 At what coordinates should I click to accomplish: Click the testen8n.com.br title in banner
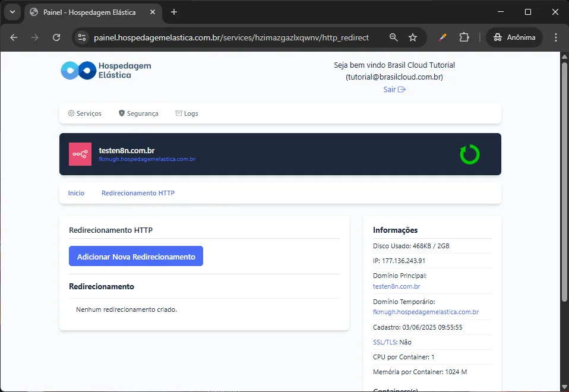pyautogui.click(x=127, y=151)
